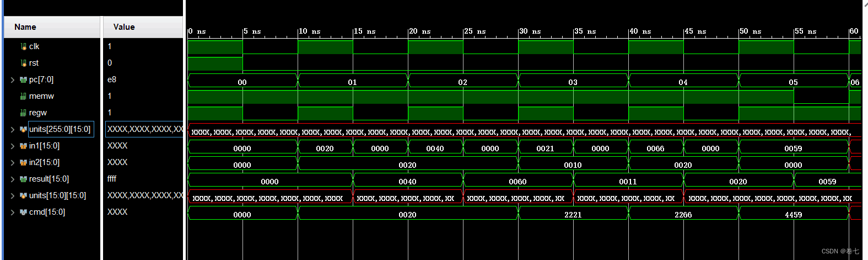Select the cmd[15:0] signal name

[47, 212]
